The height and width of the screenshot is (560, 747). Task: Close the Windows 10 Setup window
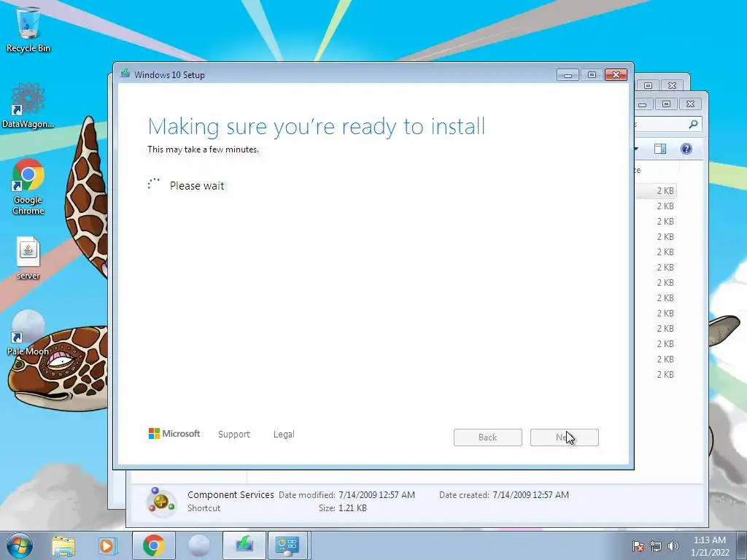(616, 75)
